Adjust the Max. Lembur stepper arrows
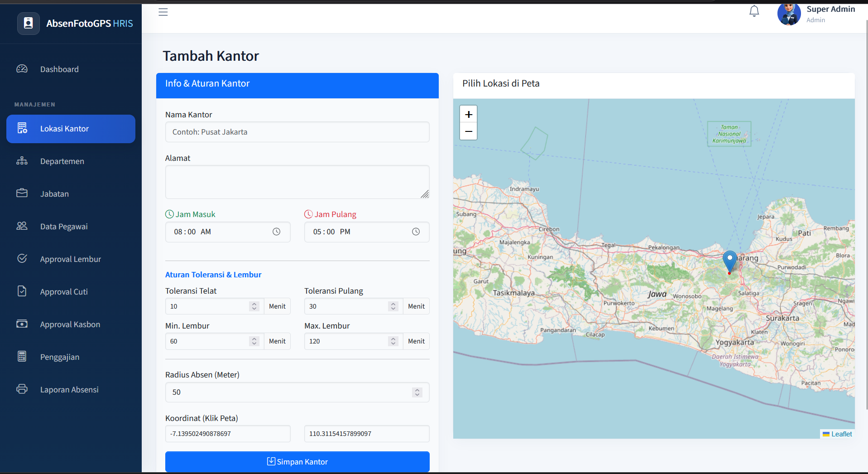 coord(393,341)
